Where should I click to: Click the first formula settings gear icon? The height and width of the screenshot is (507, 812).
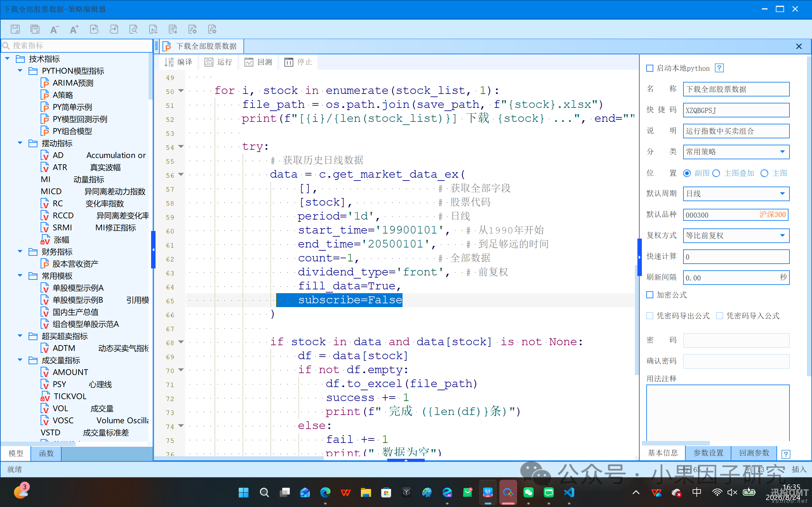point(192,29)
